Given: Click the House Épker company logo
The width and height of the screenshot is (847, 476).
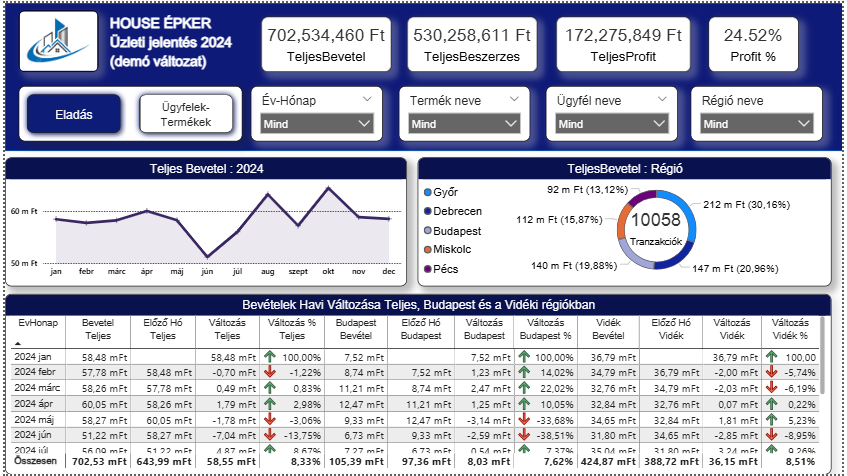Looking at the screenshot, I should pos(58,42).
